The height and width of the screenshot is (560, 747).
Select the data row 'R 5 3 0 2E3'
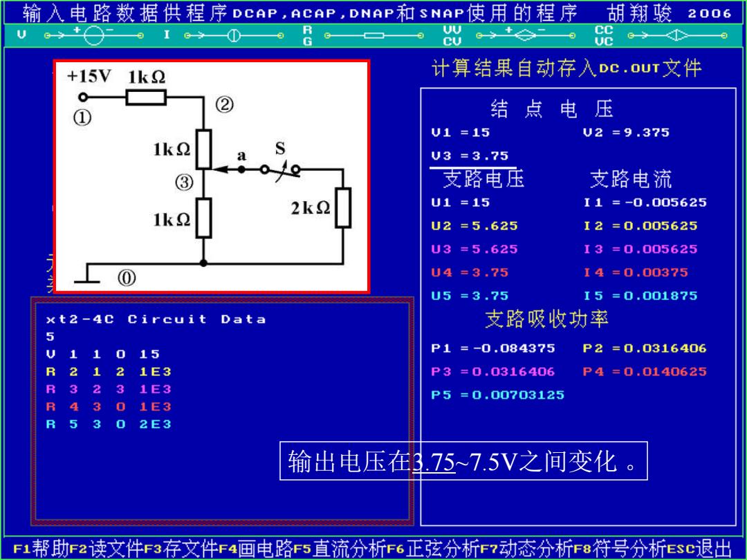point(108,424)
